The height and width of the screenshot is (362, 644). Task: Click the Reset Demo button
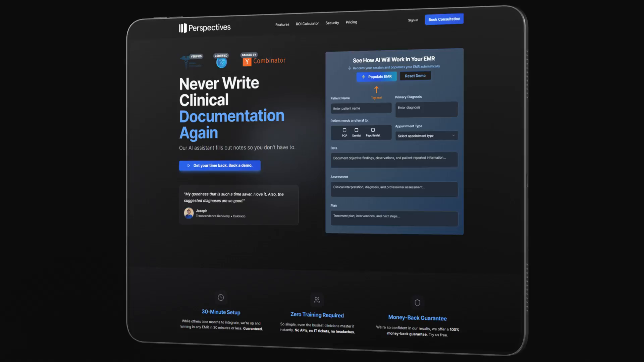pyautogui.click(x=415, y=75)
